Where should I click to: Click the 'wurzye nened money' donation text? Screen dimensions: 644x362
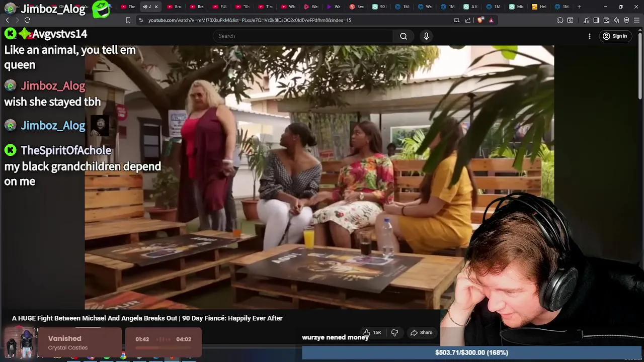click(335, 337)
